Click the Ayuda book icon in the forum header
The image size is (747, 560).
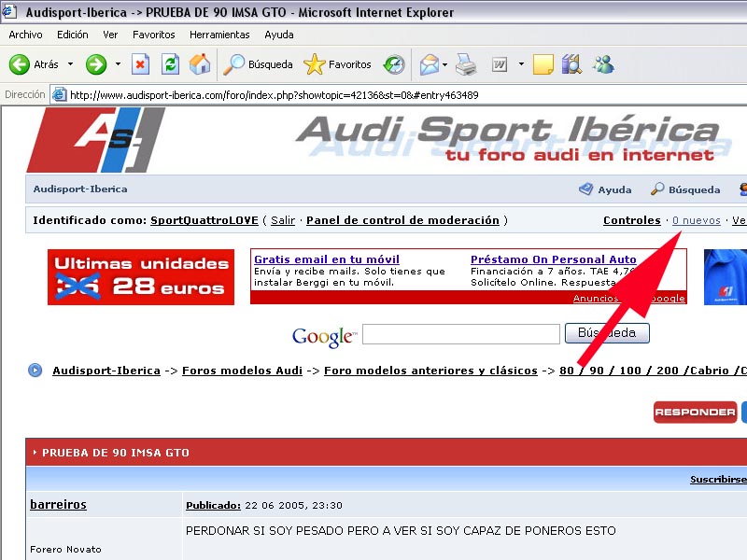pyautogui.click(x=585, y=189)
